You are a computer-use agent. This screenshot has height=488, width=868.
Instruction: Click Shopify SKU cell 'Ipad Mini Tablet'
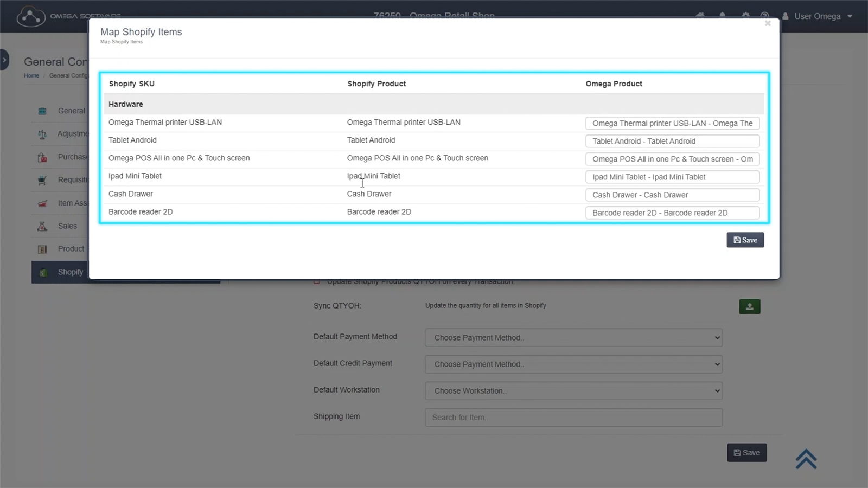click(135, 176)
